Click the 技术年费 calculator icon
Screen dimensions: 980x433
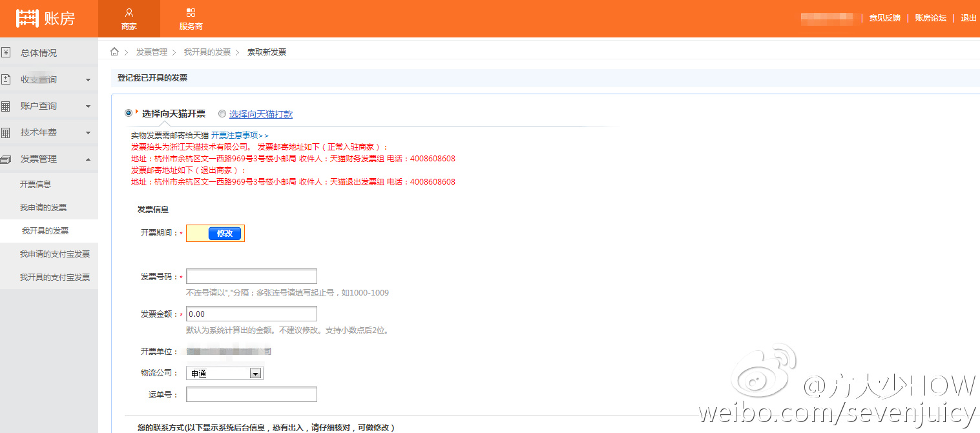click(x=6, y=132)
